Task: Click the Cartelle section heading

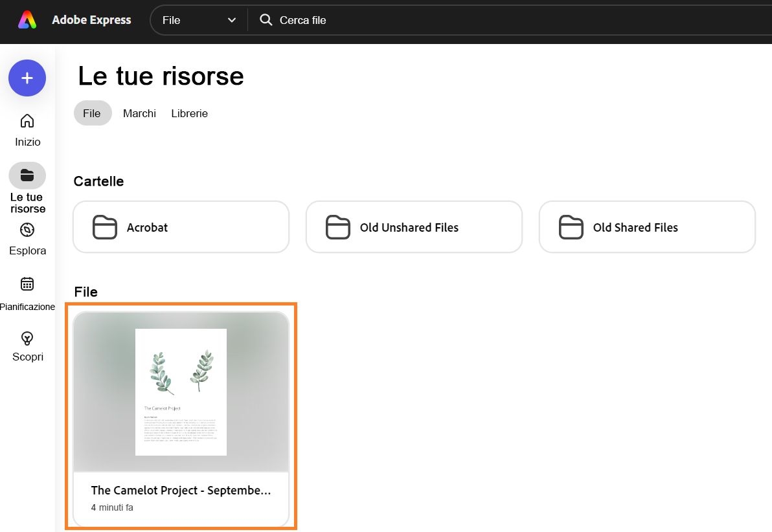Action: click(x=98, y=181)
